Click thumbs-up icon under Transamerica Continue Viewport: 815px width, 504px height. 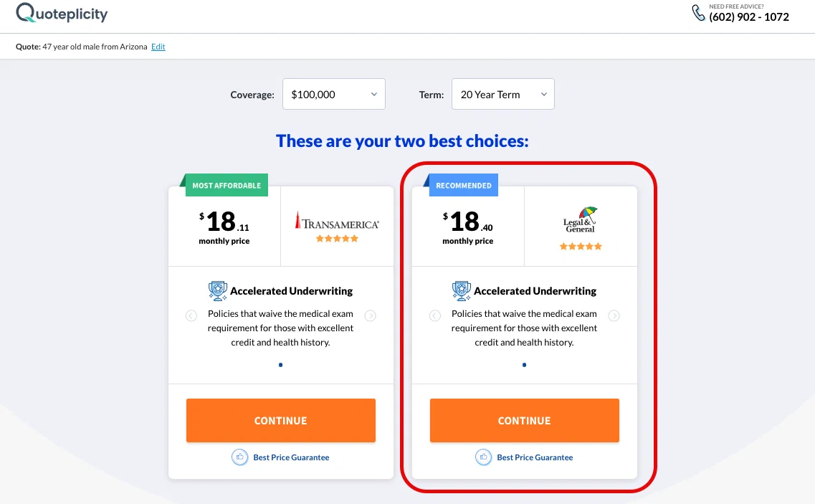click(x=239, y=457)
